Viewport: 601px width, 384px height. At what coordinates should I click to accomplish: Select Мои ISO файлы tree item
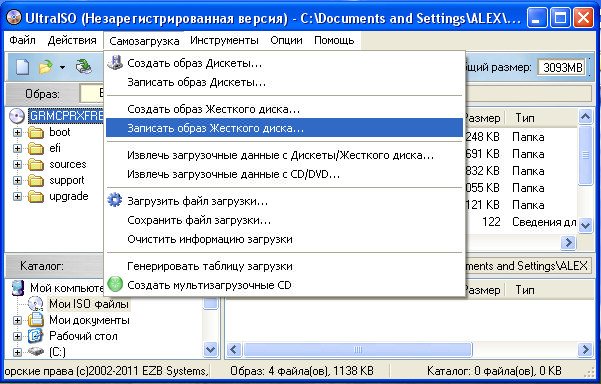(89, 304)
